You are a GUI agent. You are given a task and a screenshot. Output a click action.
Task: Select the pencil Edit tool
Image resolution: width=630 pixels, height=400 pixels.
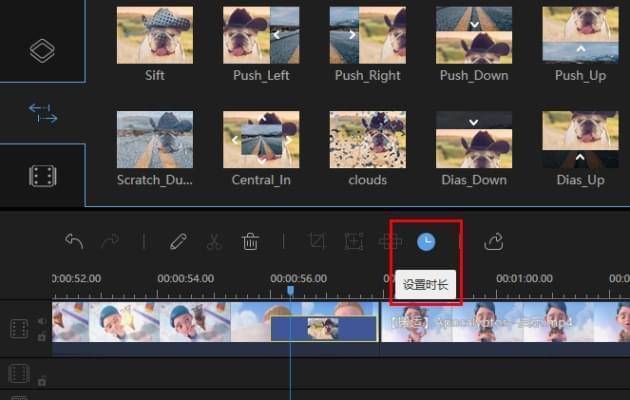(178, 241)
